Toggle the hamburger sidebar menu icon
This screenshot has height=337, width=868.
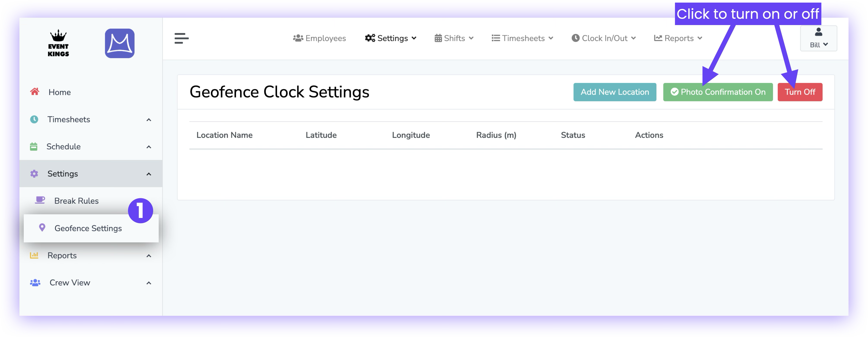[x=181, y=38]
